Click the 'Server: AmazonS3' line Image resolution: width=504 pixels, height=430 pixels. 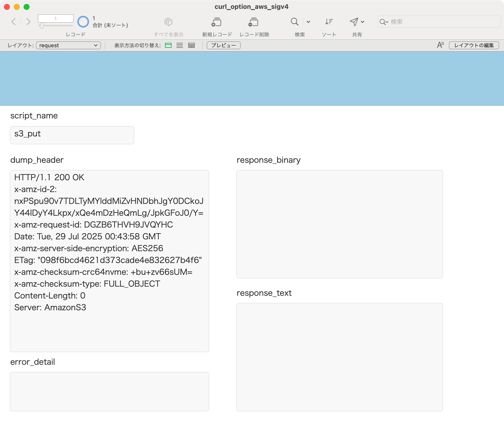click(x=50, y=307)
